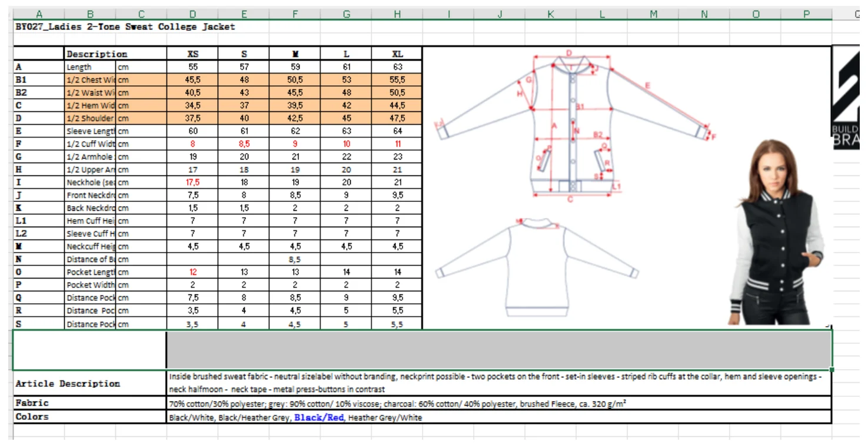This screenshot has height=448, width=868.
Task: Select the 'Pocket Width' description cell
Action: point(91,285)
